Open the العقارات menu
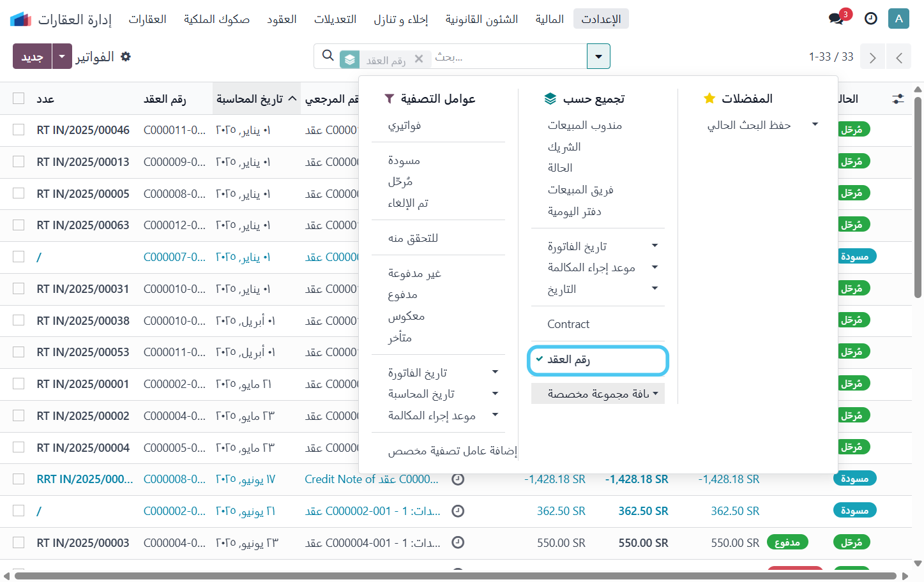924x582 pixels. pyautogui.click(x=148, y=19)
